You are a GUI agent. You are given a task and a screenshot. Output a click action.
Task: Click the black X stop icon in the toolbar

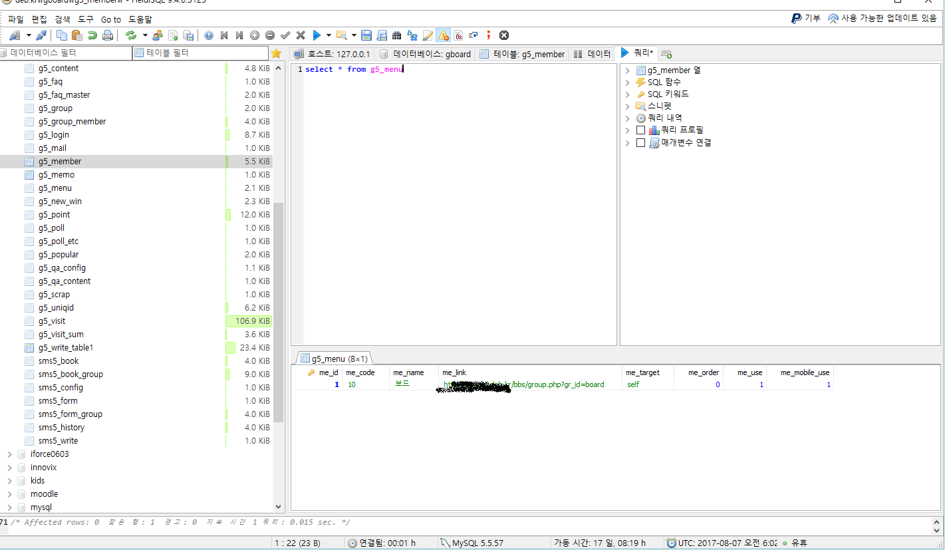pyautogui.click(x=504, y=35)
